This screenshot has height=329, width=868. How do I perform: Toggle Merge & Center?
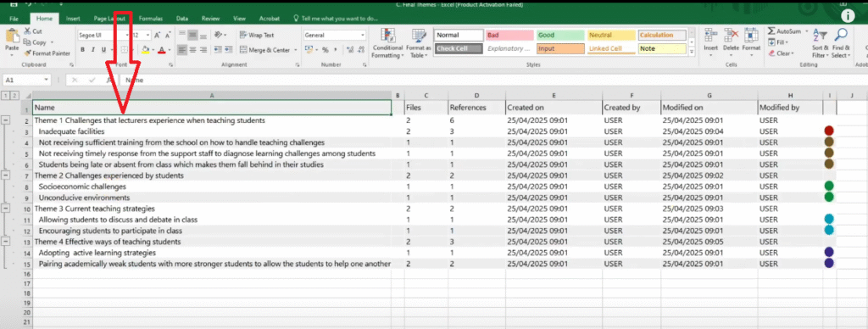click(x=265, y=50)
